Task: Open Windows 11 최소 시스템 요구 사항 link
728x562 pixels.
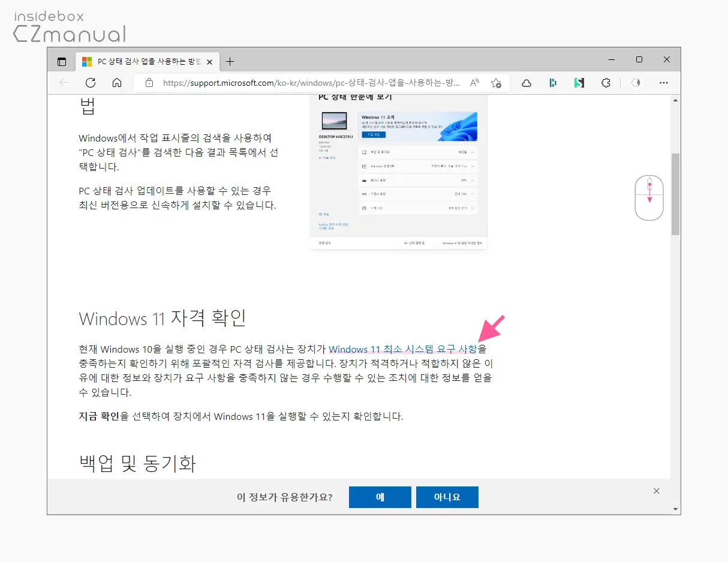Action: tap(403, 349)
